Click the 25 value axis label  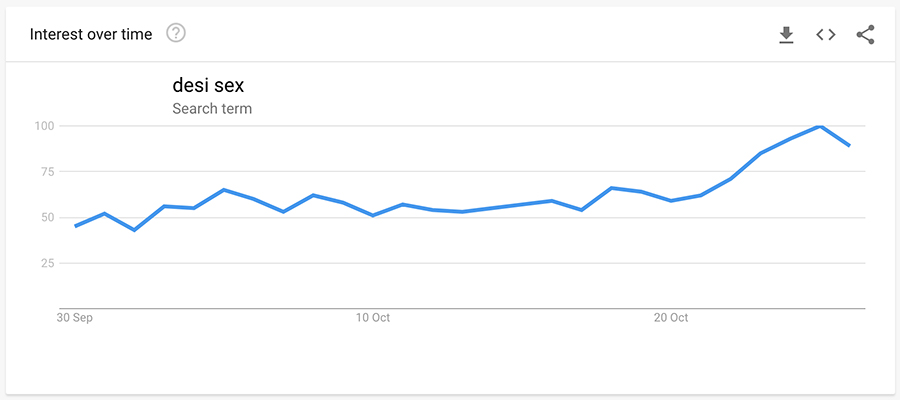click(x=47, y=263)
